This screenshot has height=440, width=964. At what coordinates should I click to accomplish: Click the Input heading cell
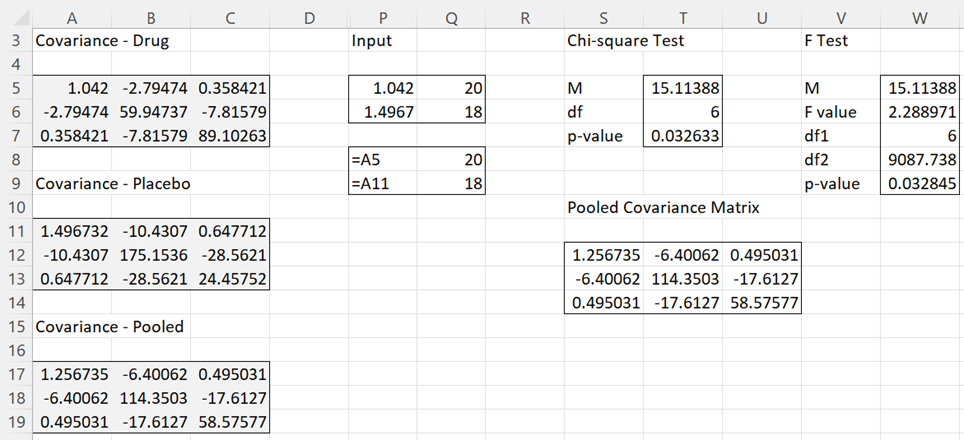pos(383,41)
